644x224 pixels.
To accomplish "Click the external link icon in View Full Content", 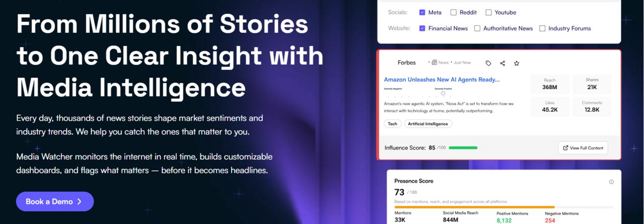I will (566, 148).
